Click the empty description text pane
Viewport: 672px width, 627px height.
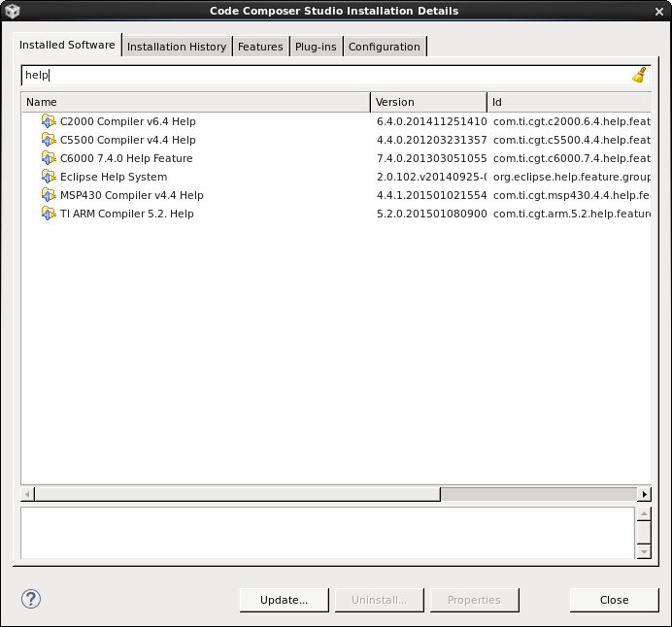click(x=328, y=533)
